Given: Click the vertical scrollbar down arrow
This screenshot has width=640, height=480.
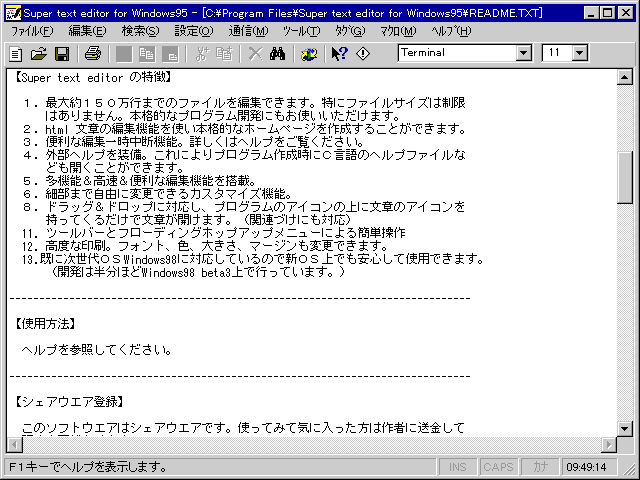Looking at the screenshot, I should (625, 429).
